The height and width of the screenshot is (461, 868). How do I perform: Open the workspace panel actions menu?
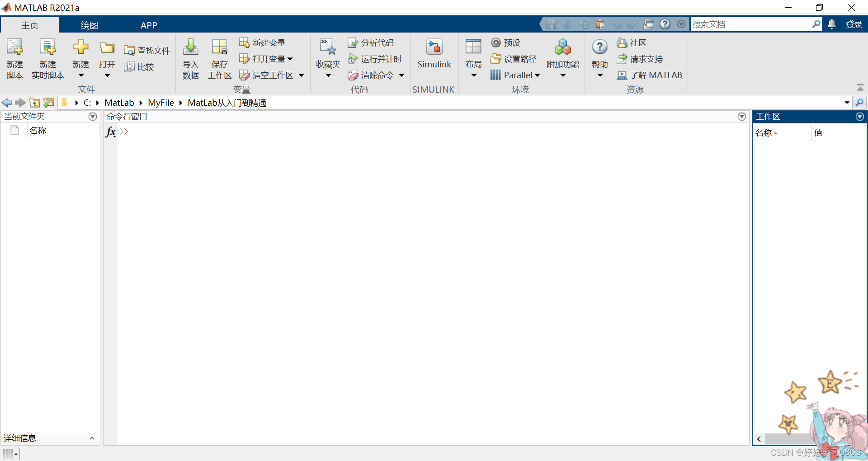point(859,117)
